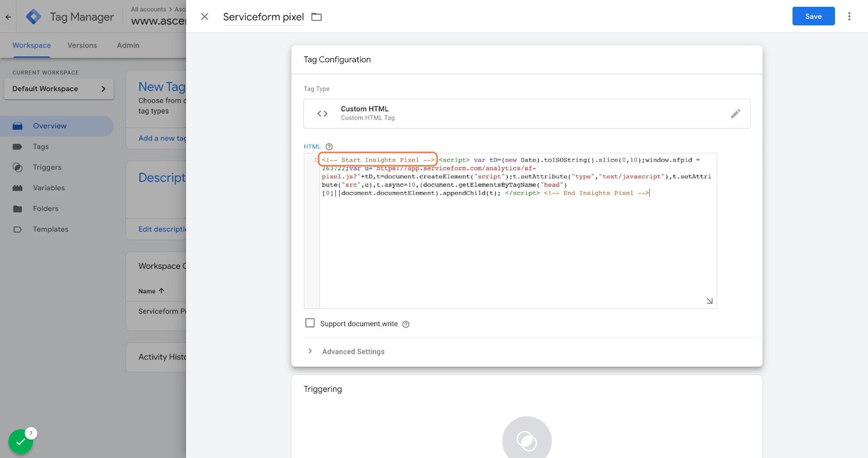Open Serviceform Pixel row in workspace changes
The width and height of the screenshot is (868, 458).
(162, 311)
